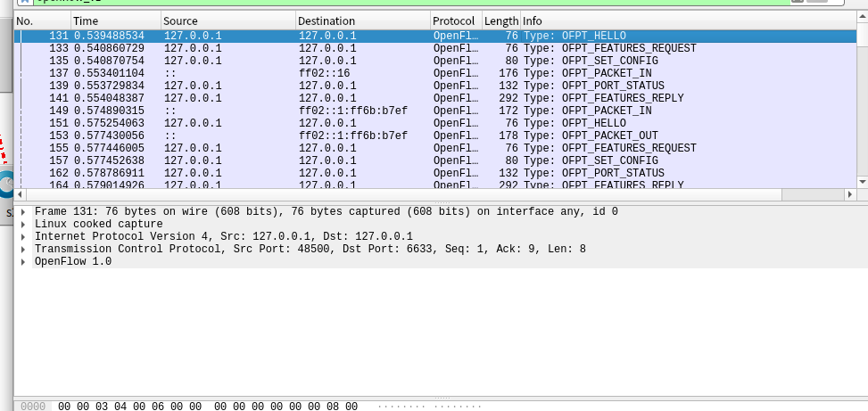
Task: Select packet 149 OFPT_PACKET_IN row
Action: [434, 111]
